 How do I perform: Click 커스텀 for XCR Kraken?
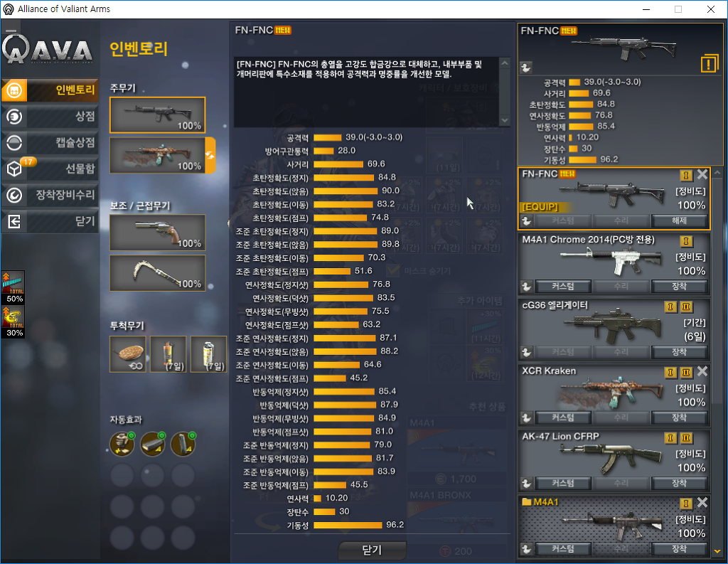(563, 417)
